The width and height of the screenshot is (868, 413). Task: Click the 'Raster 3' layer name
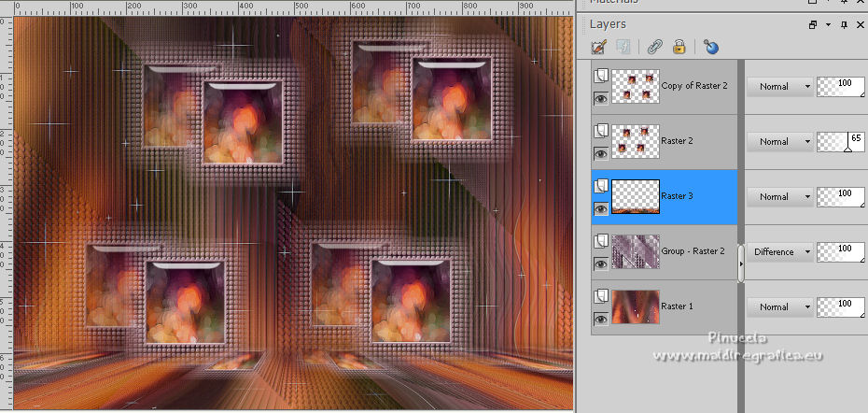point(677,196)
